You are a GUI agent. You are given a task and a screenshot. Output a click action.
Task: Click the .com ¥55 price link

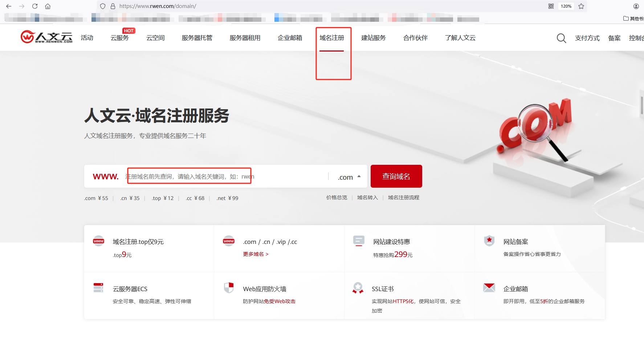[96, 198]
